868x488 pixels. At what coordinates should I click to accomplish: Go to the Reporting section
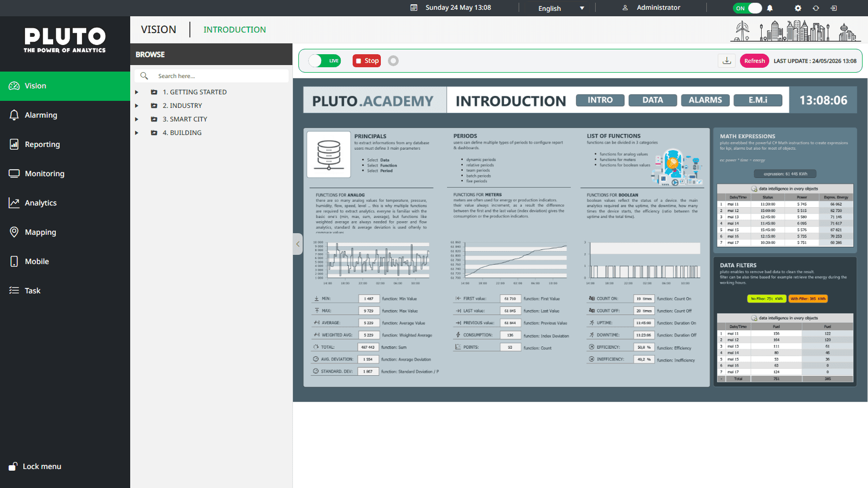[65, 144]
